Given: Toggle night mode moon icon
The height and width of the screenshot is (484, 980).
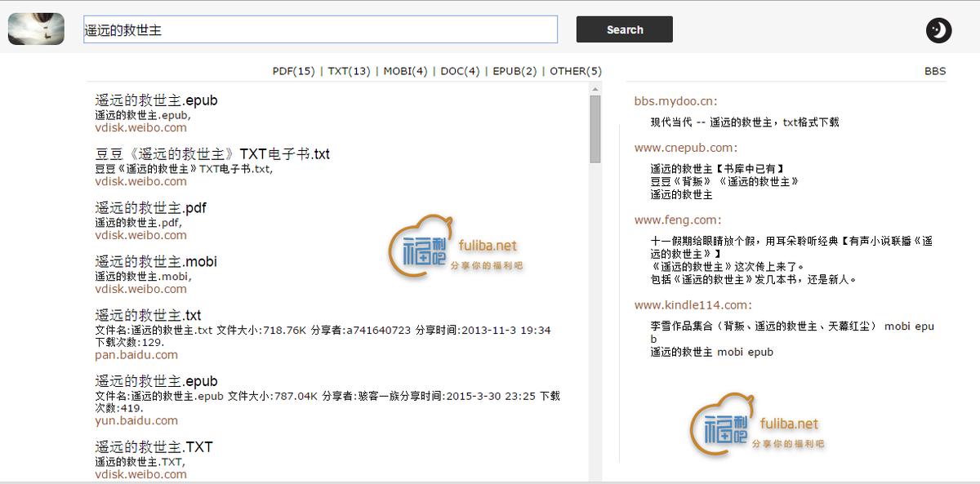Looking at the screenshot, I should click(x=938, y=30).
